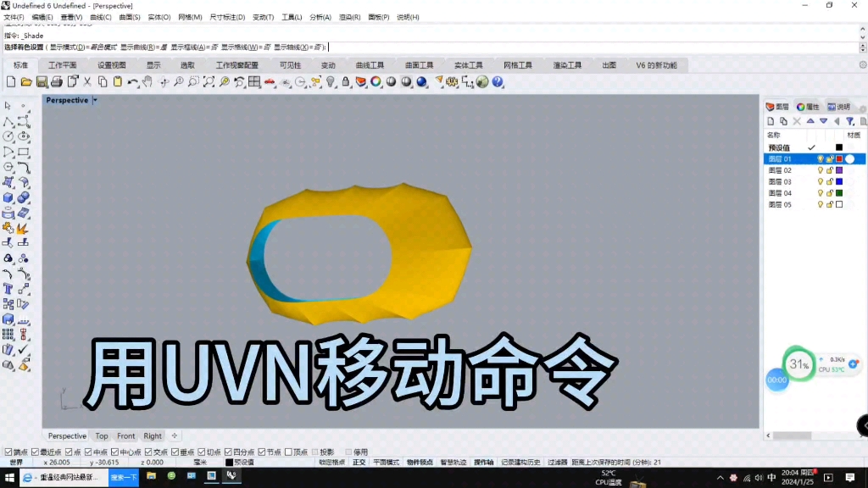Click the Undo arrow icon
The width and height of the screenshot is (868, 488).
(133, 82)
